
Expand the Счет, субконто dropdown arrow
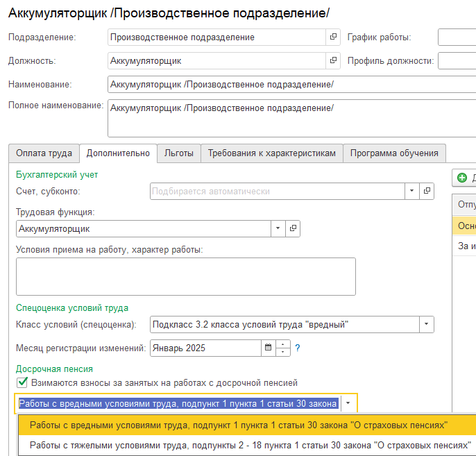pyautogui.click(x=411, y=191)
